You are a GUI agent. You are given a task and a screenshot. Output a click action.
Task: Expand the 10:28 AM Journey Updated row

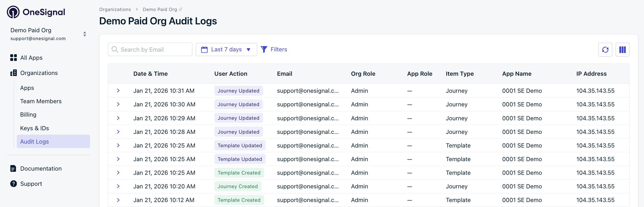[118, 132]
